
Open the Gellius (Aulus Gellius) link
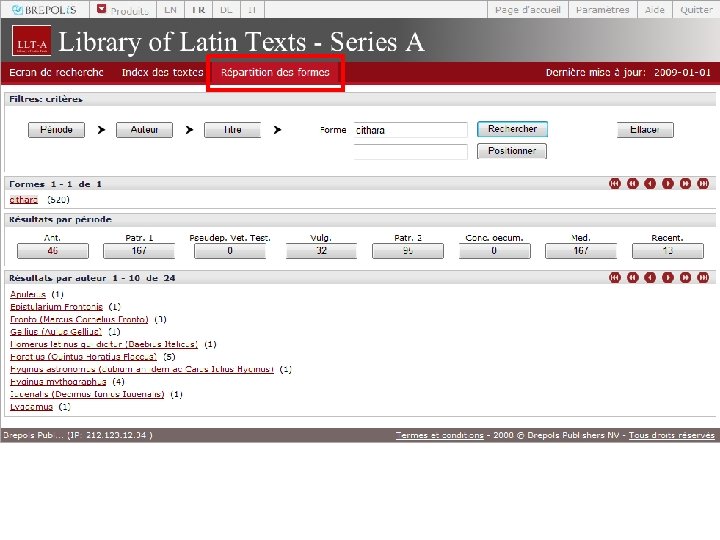[56, 332]
